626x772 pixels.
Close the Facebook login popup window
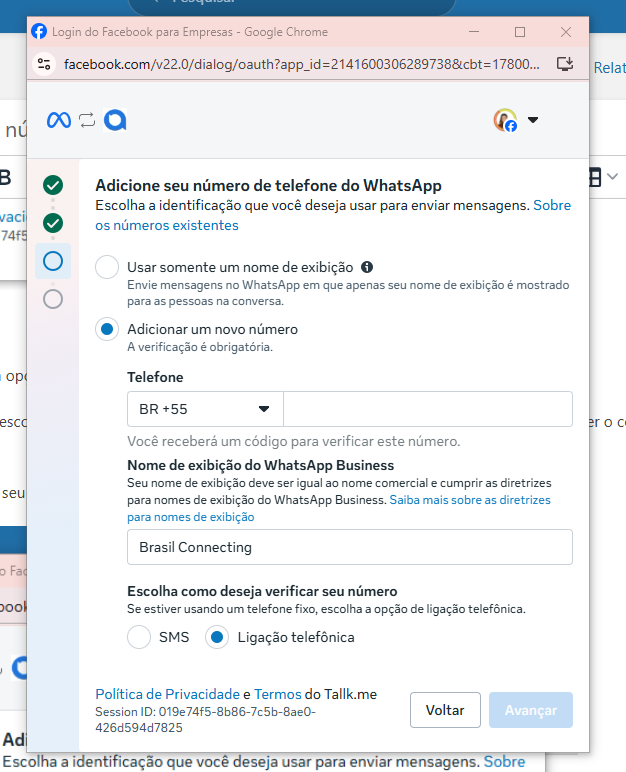[x=566, y=32]
